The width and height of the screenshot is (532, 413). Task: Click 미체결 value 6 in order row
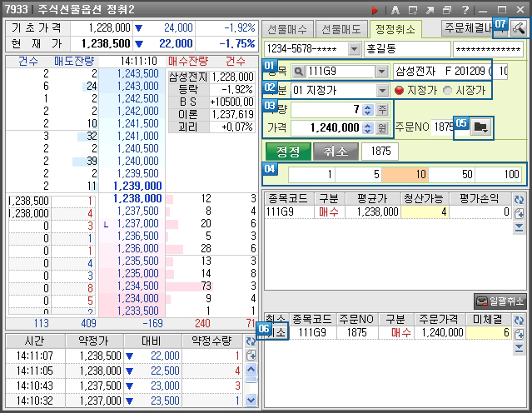[488, 332]
